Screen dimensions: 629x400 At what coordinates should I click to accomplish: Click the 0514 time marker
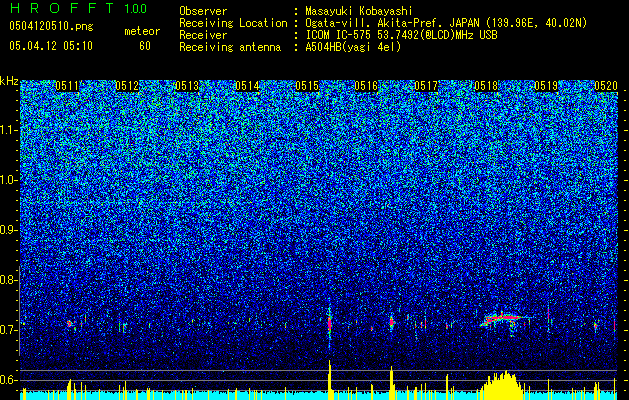tap(247, 86)
